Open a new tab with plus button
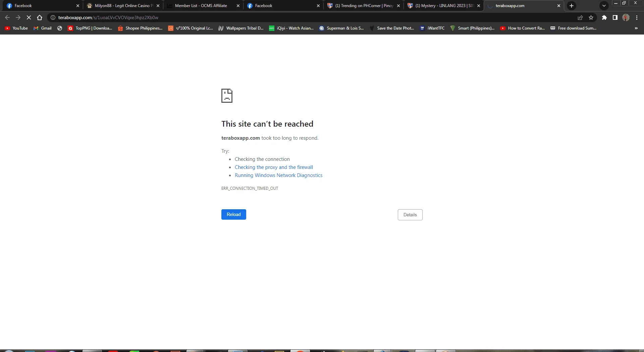Image resolution: width=644 pixels, height=352 pixels. tap(572, 6)
